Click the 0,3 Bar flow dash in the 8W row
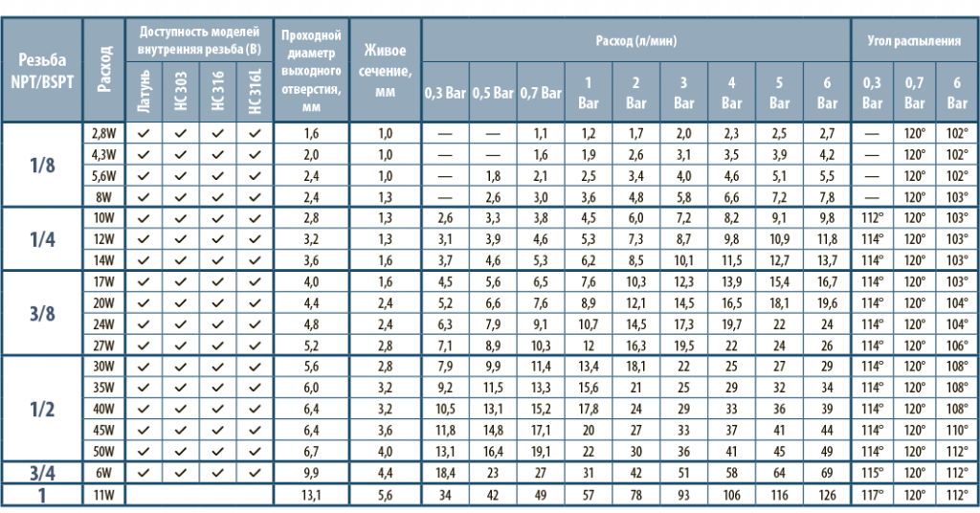This screenshot has height=513, width=980. (445, 197)
